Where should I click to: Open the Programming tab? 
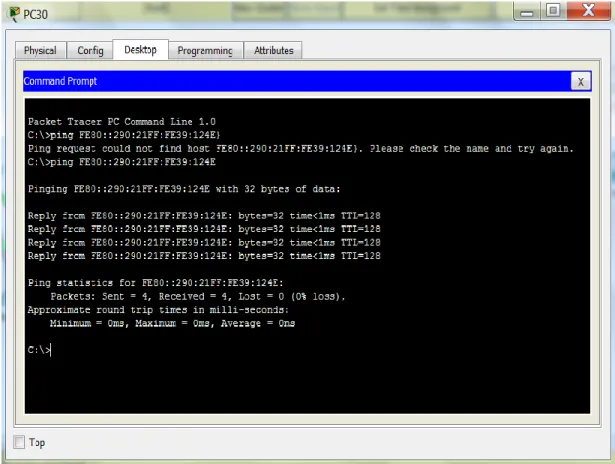click(x=205, y=51)
